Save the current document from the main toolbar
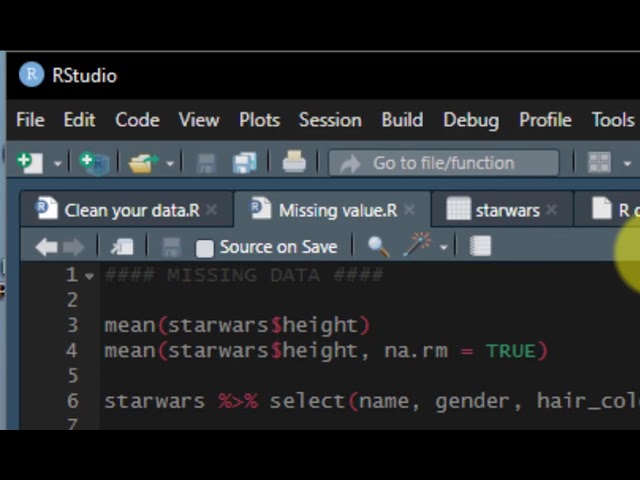 pyautogui.click(x=206, y=163)
